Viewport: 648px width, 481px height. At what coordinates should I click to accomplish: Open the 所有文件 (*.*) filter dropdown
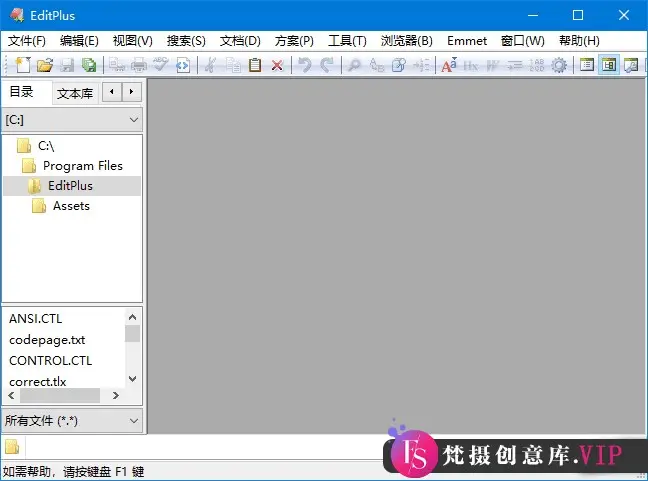click(72, 421)
